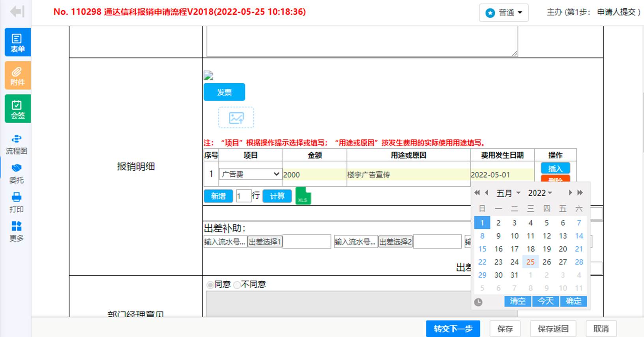Open the 五月 month dropdown
644x337 pixels.
pyautogui.click(x=508, y=193)
